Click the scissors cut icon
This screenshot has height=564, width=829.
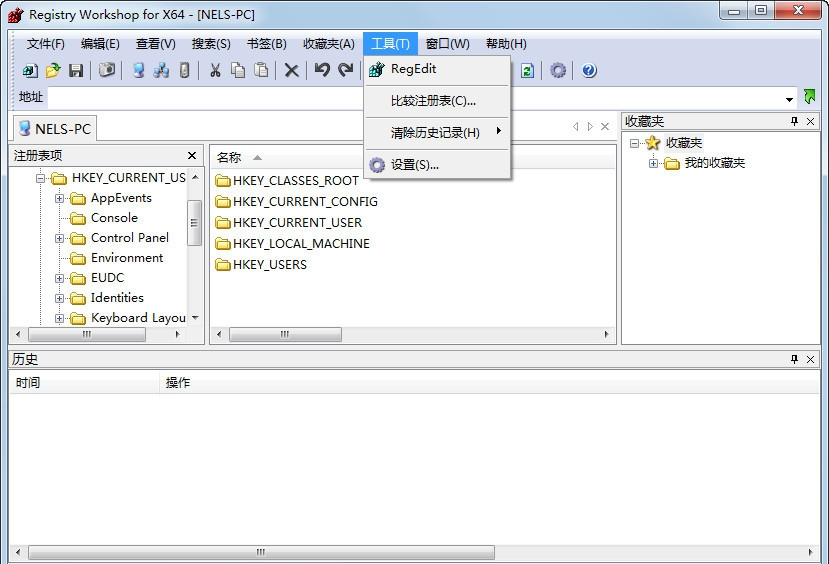[215, 70]
